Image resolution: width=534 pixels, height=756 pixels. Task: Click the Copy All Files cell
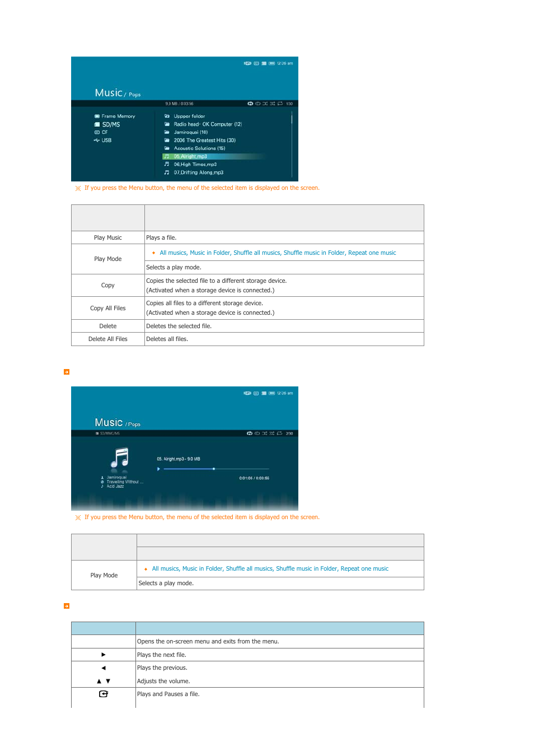tap(108, 308)
